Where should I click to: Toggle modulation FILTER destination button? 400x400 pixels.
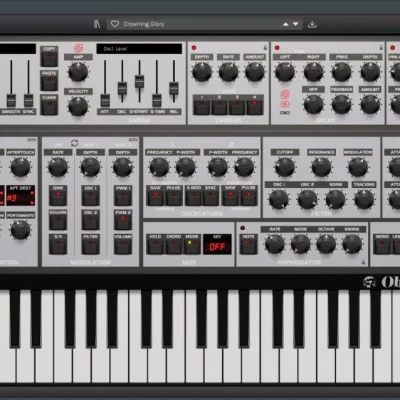91,244
